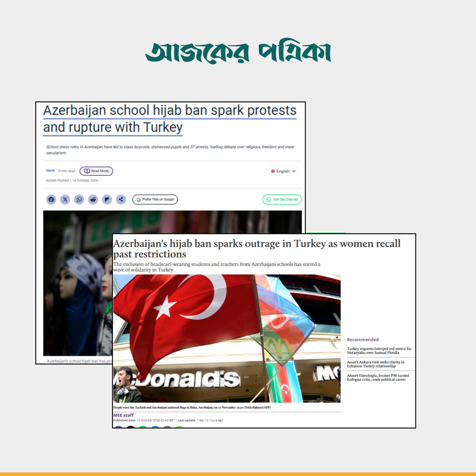Open 'Ahmet Davutoglu, former PM' recommended article
The width and height of the screenshot is (476, 476).
pos(378,377)
